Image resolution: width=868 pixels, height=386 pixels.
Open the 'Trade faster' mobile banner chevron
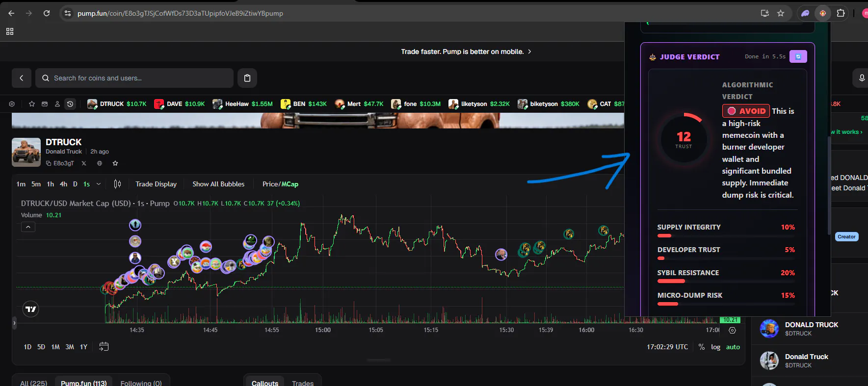529,51
